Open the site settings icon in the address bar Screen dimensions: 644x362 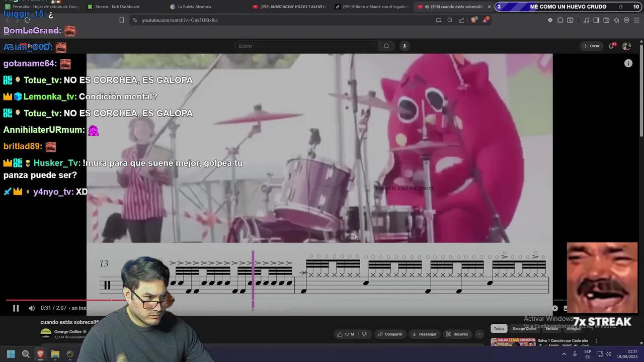pos(134,20)
